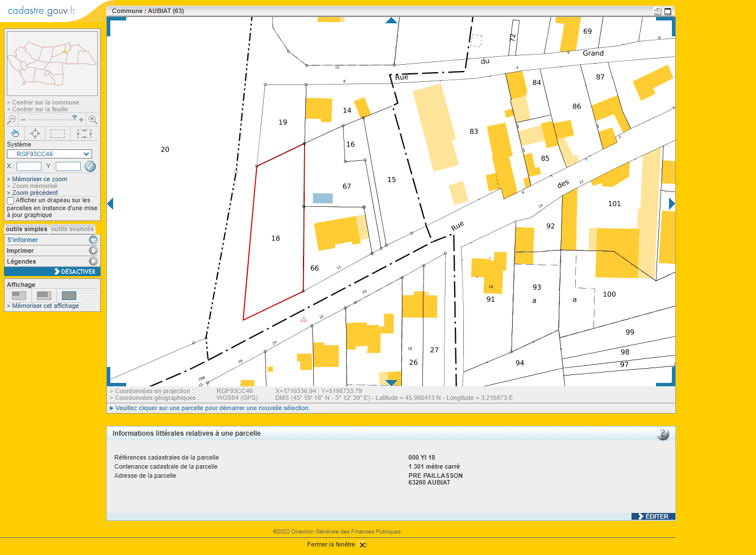The width and height of the screenshot is (756, 555).
Task: Click the X coordinate input field
Action: (x=29, y=166)
